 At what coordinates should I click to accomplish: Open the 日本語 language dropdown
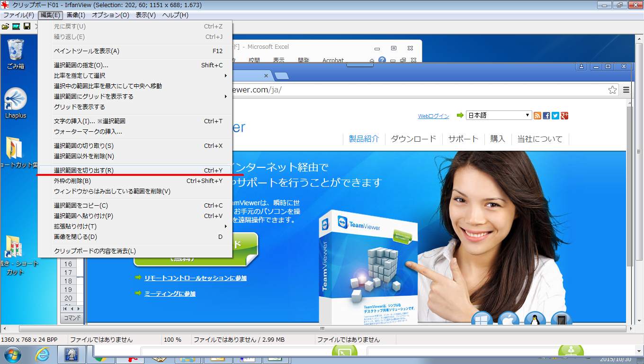coord(499,115)
